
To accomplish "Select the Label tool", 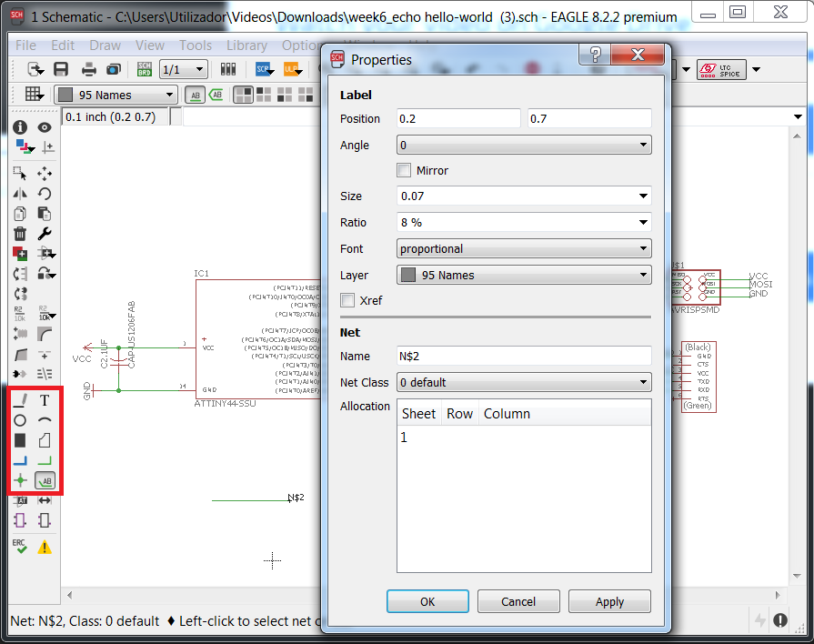I will point(45,481).
